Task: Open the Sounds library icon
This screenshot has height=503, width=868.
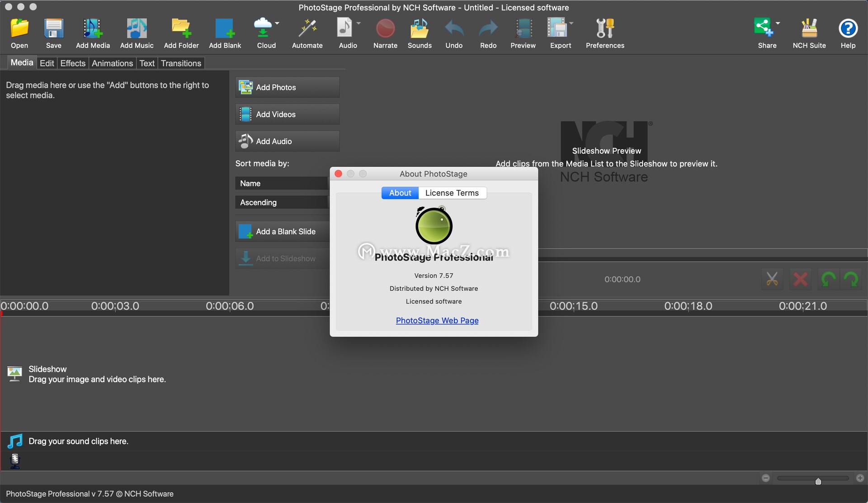Action: pos(420,28)
